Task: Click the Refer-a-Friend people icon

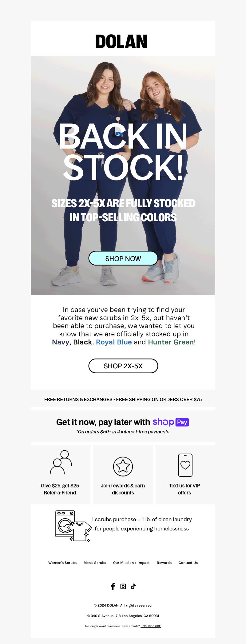Action: [x=61, y=462]
